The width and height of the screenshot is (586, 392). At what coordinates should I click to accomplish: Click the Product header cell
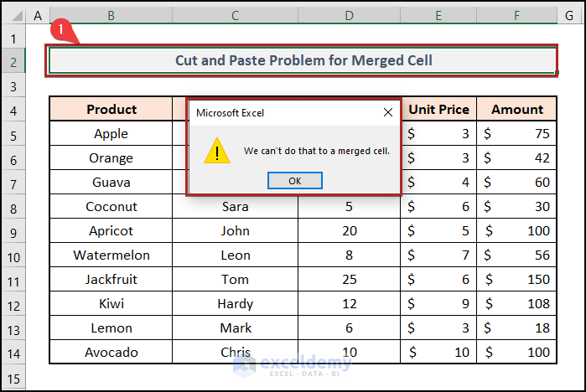click(111, 110)
